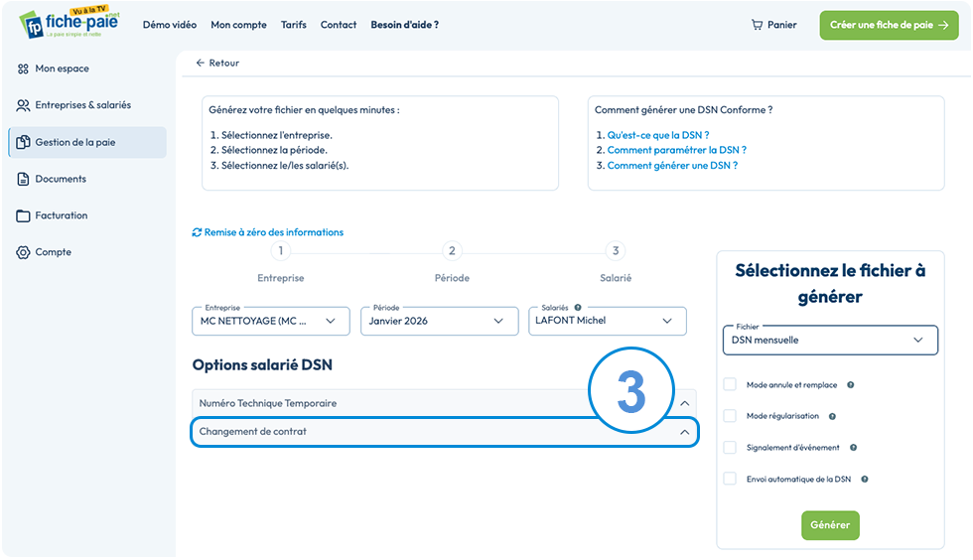Open the Panier cart icon

pos(757,25)
